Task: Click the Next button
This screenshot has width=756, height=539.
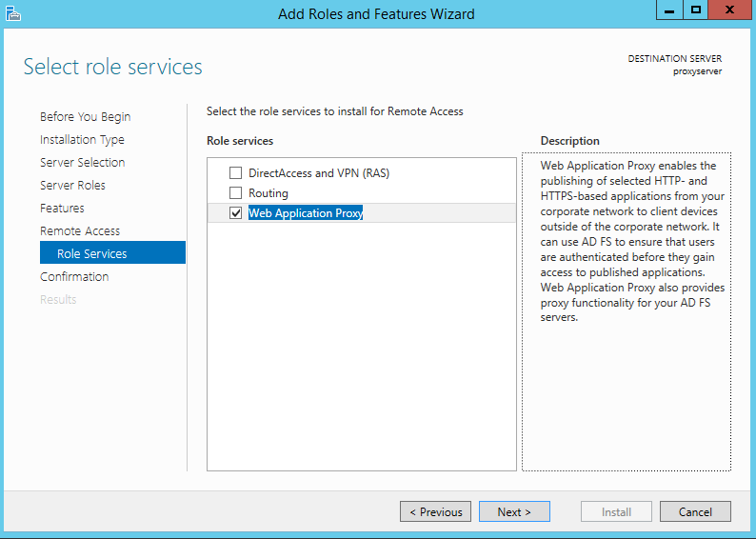Action: pyautogui.click(x=514, y=511)
